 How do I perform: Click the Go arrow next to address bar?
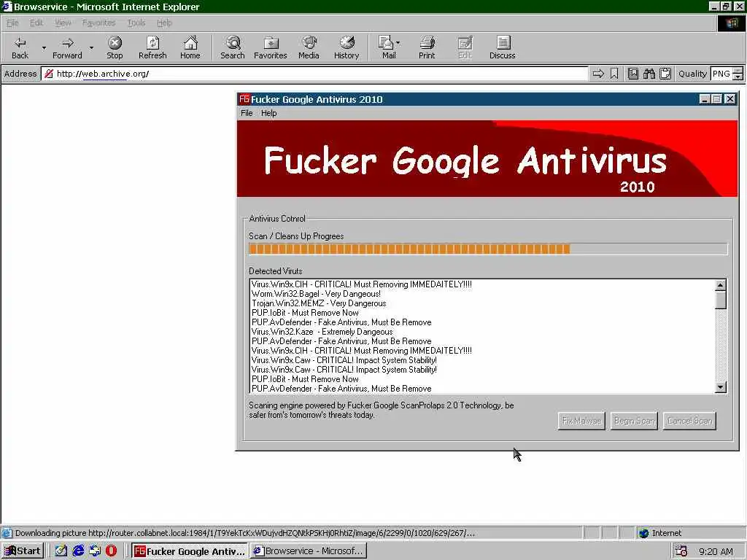[598, 74]
